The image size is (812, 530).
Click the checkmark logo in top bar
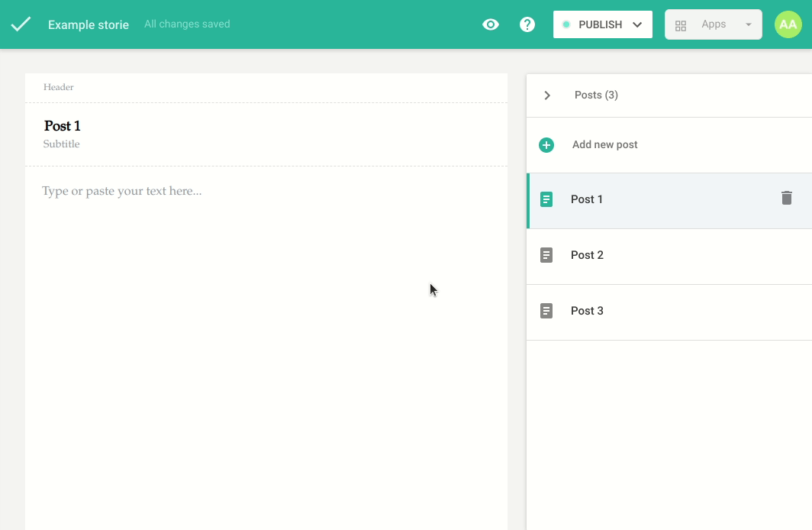coord(21,24)
